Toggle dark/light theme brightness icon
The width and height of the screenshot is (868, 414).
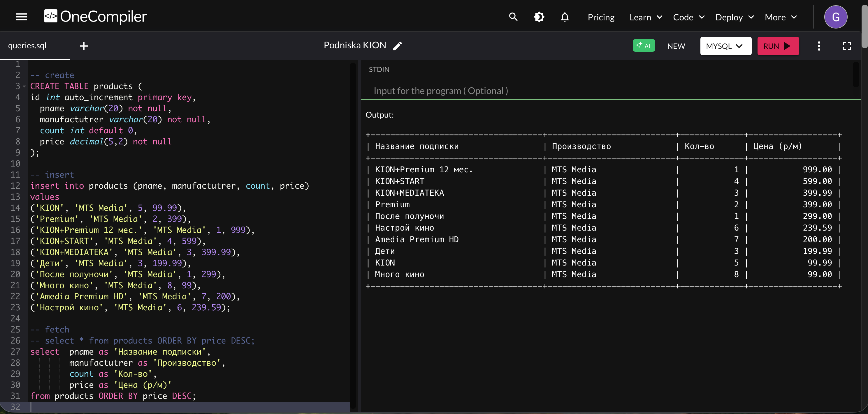539,17
